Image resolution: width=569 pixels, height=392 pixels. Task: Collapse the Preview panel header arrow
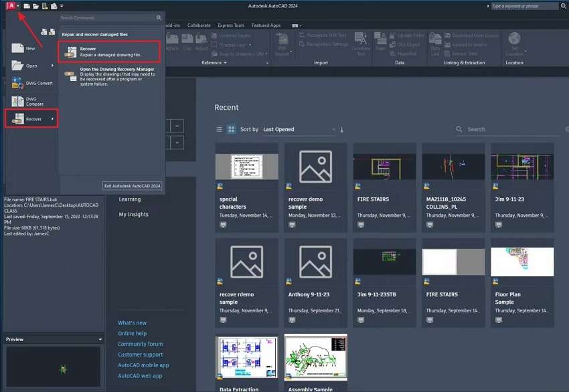[100, 339]
